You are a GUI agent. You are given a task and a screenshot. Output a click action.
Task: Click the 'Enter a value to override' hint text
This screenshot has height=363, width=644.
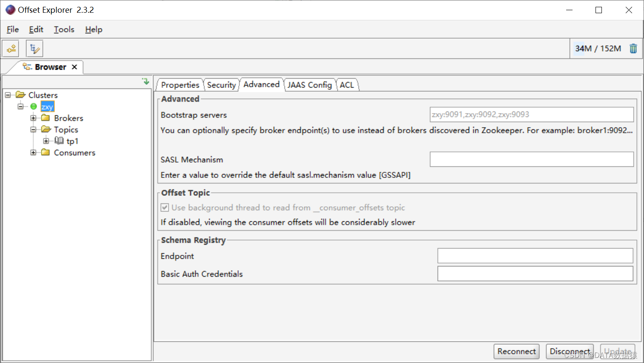tap(285, 175)
